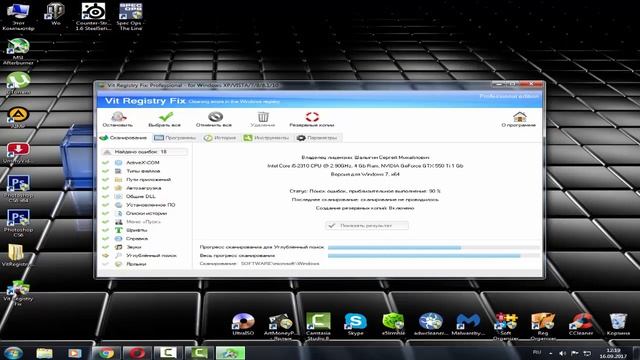
Task: Open Windows Explorer from the taskbar
Action: tap(44, 353)
